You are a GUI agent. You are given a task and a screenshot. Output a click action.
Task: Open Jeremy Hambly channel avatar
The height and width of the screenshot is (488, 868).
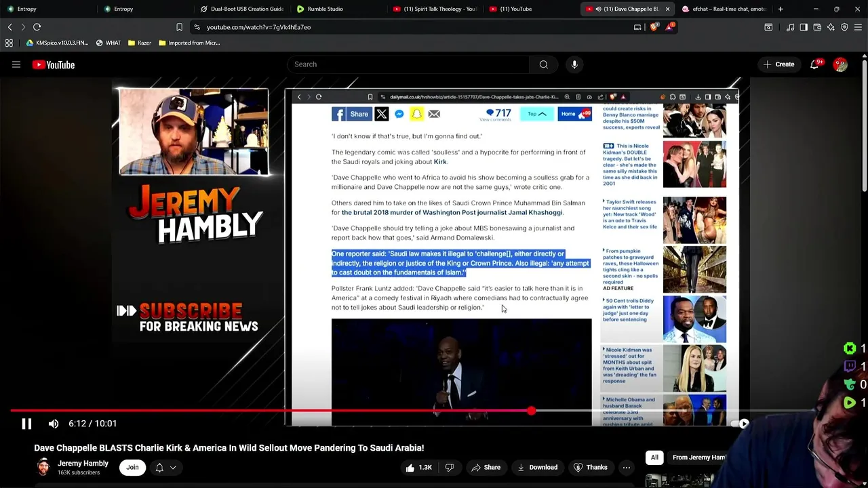tap(43, 467)
